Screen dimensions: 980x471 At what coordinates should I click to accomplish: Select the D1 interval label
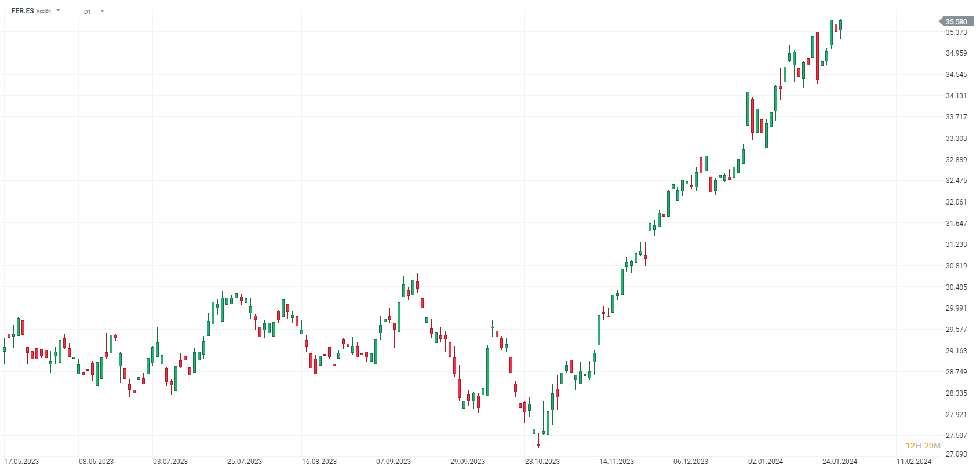[88, 12]
